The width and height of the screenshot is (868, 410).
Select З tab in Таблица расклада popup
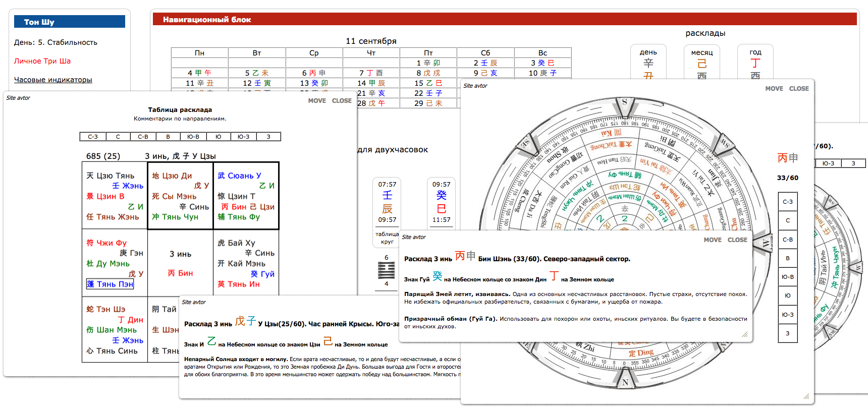click(x=268, y=137)
